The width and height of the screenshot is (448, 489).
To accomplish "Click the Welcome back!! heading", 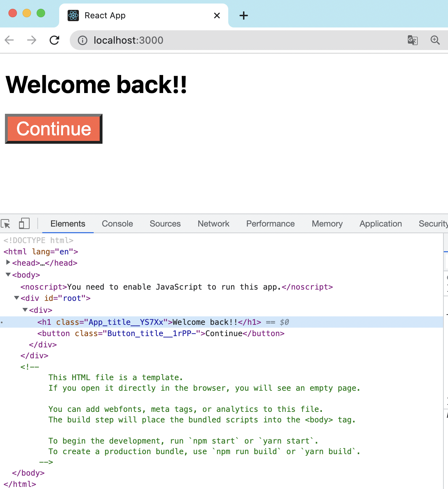I will (96, 85).
